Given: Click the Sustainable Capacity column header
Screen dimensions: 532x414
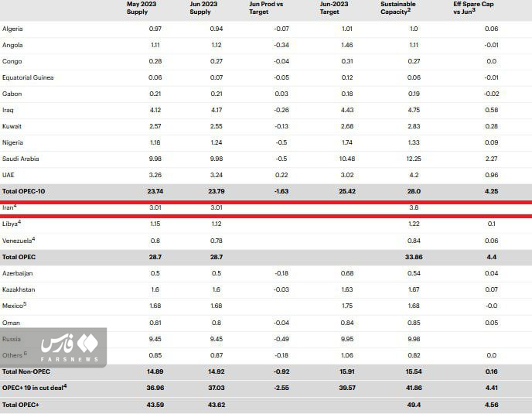Looking at the screenshot, I should [x=397, y=8].
